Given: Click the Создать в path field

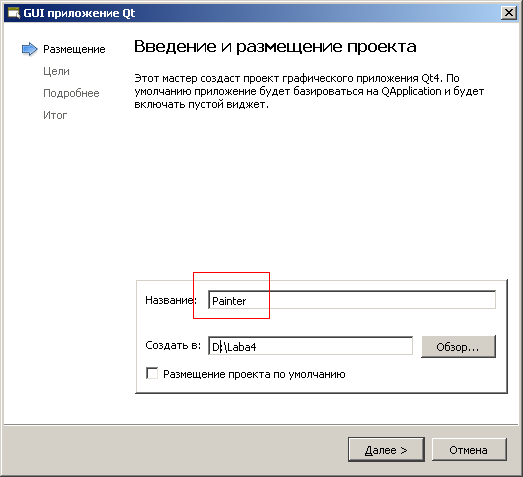Looking at the screenshot, I should [x=311, y=346].
